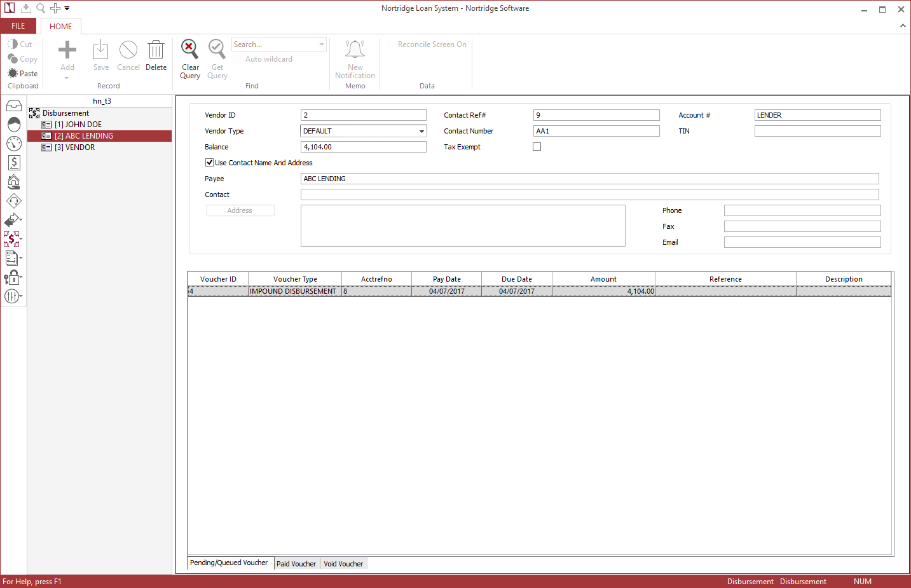Select the Pending/Queued Voucher tab
Screen dimensions: 911x588
click(229, 563)
